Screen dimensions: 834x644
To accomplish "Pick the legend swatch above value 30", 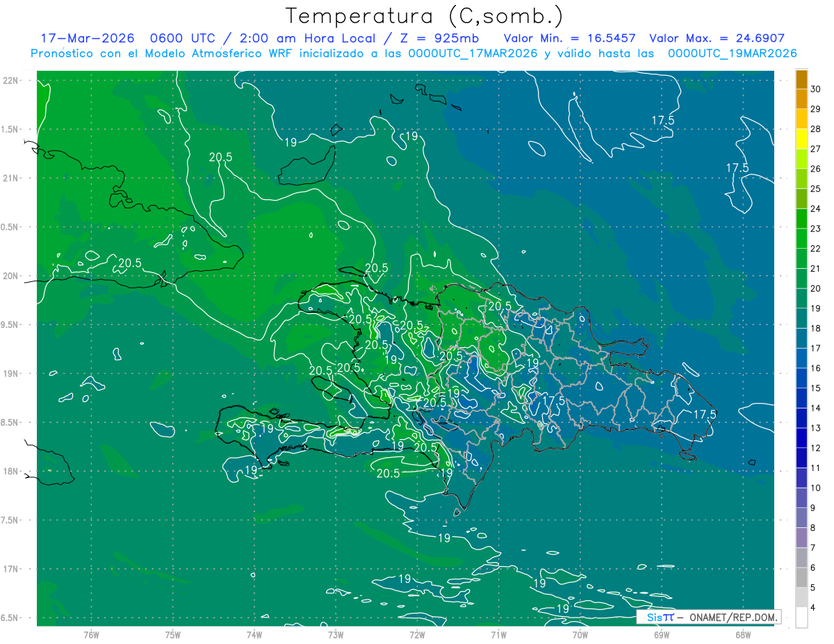I will pyautogui.click(x=801, y=79).
